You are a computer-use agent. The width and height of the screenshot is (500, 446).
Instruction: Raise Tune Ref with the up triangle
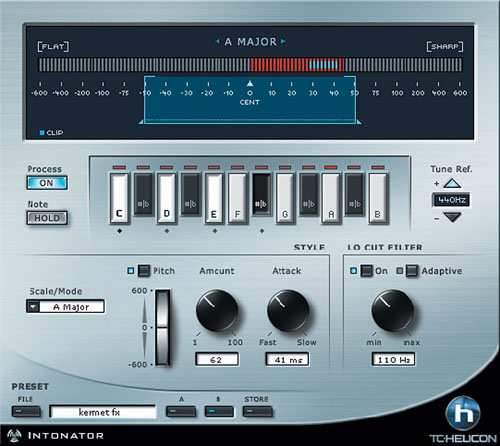pos(452,183)
